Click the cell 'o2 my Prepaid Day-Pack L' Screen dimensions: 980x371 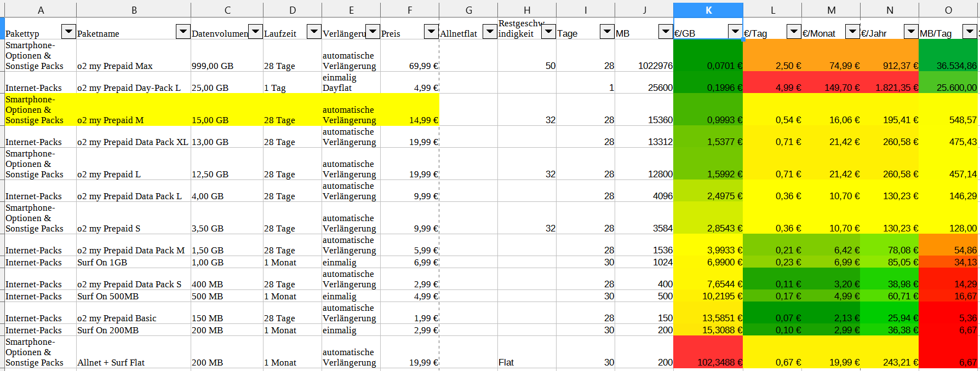point(134,83)
